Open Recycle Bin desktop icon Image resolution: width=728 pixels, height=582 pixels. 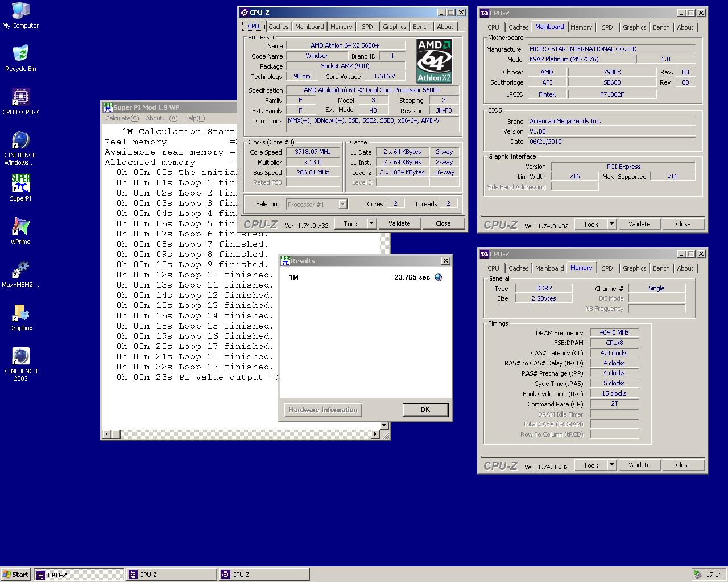tap(20, 59)
